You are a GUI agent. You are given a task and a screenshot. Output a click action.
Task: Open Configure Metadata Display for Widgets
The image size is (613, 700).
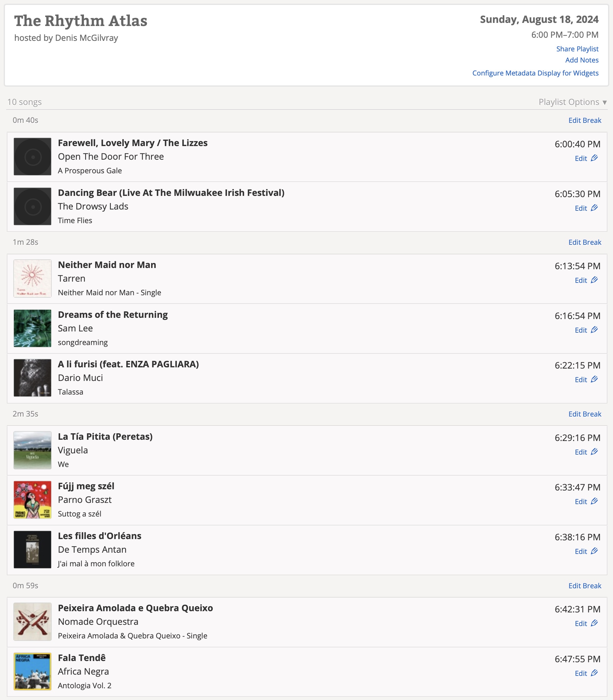535,73
